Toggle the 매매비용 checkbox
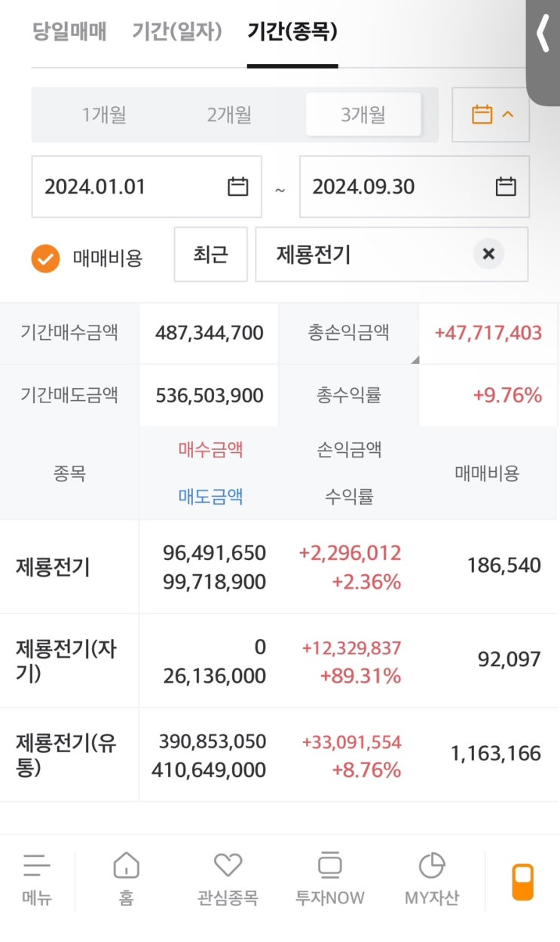This screenshot has width=560, height=942. (x=45, y=258)
